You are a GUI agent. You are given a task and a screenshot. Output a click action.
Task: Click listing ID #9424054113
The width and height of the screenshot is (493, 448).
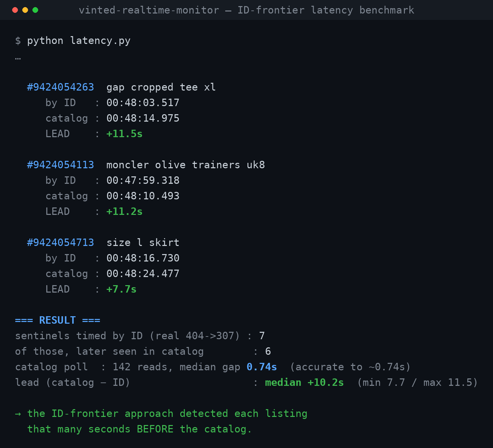pos(60,165)
